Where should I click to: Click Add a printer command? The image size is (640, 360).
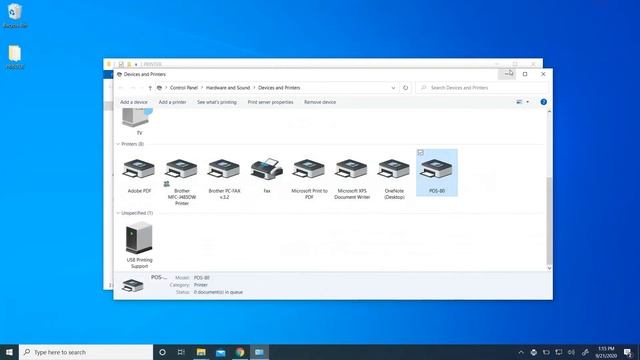point(172,102)
